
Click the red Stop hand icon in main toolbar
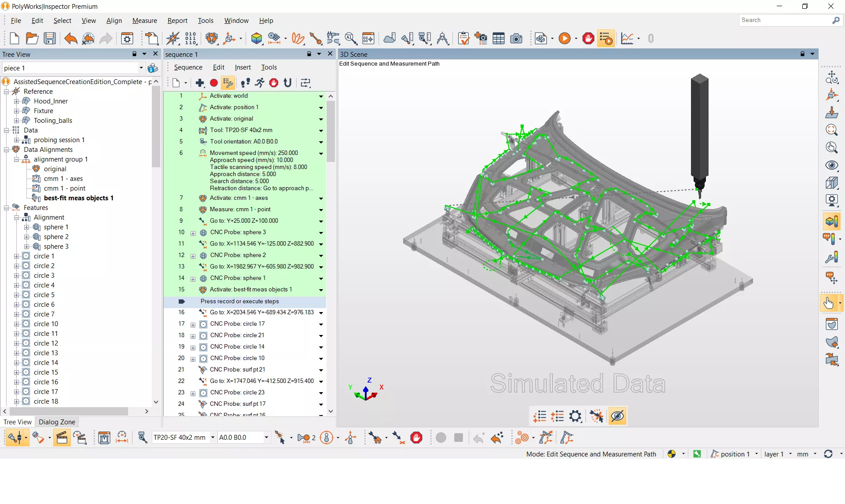coord(588,39)
